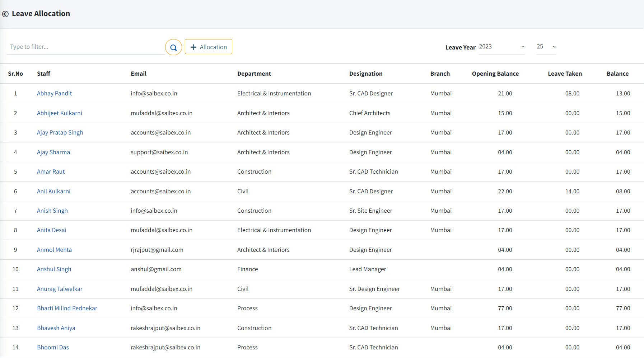Image resolution: width=644 pixels, height=358 pixels.
Task: Sort by the Email column header
Action: (x=139, y=74)
